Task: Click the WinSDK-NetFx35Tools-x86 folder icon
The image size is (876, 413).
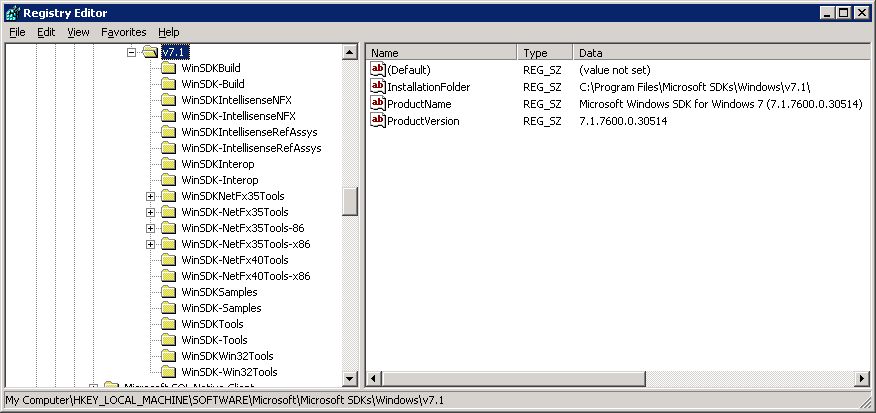Action: click(x=168, y=244)
